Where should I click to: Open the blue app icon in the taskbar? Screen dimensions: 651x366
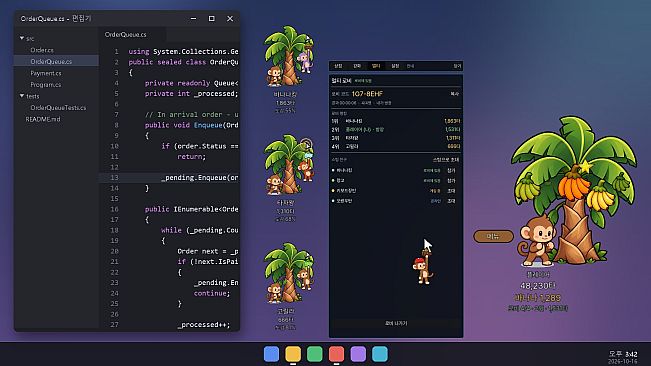click(x=271, y=354)
